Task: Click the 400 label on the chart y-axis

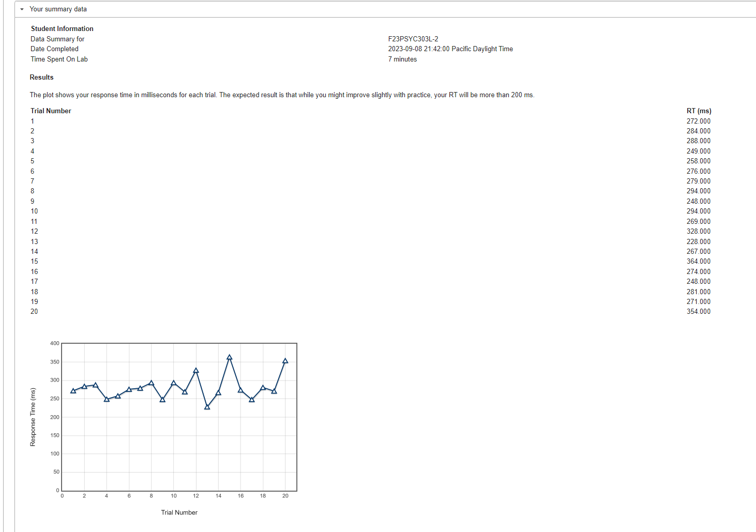Action: 55,343
